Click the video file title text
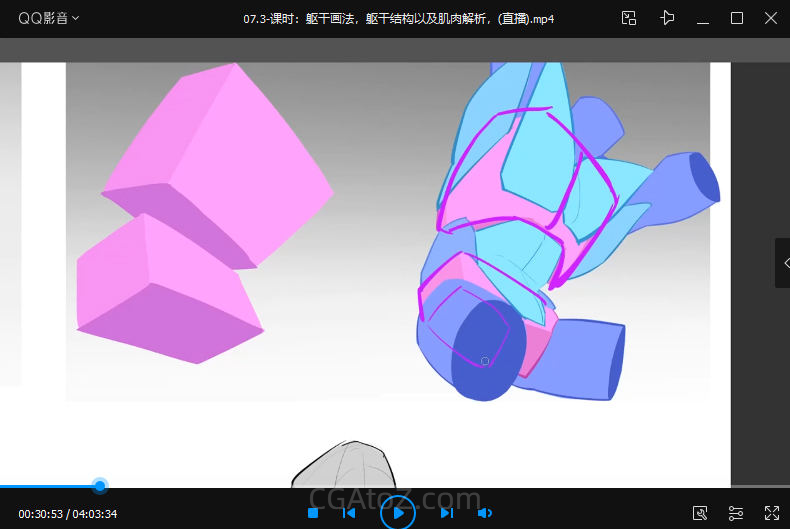790x529 pixels. 398,19
